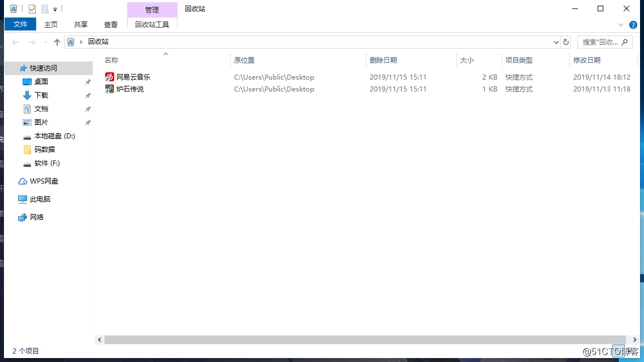Open 网络 in navigation pane

[37, 217]
